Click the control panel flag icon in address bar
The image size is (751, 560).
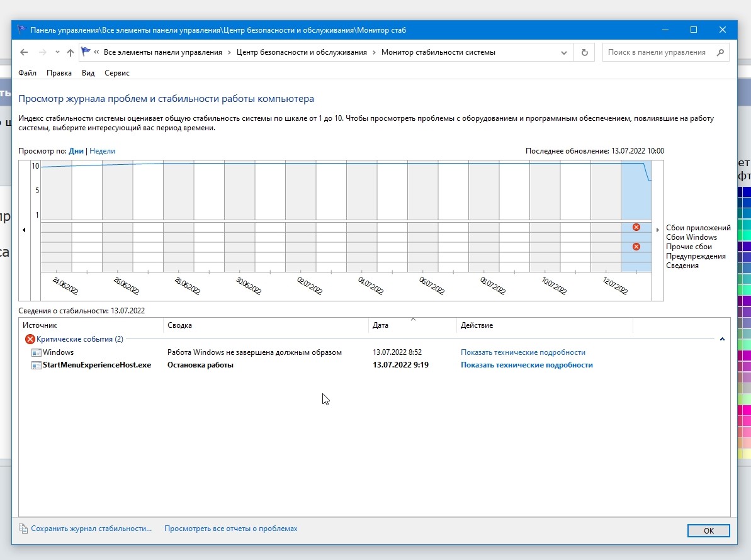(x=86, y=52)
